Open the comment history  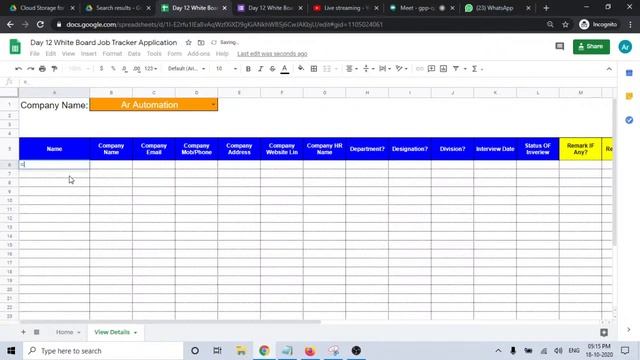click(560, 47)
